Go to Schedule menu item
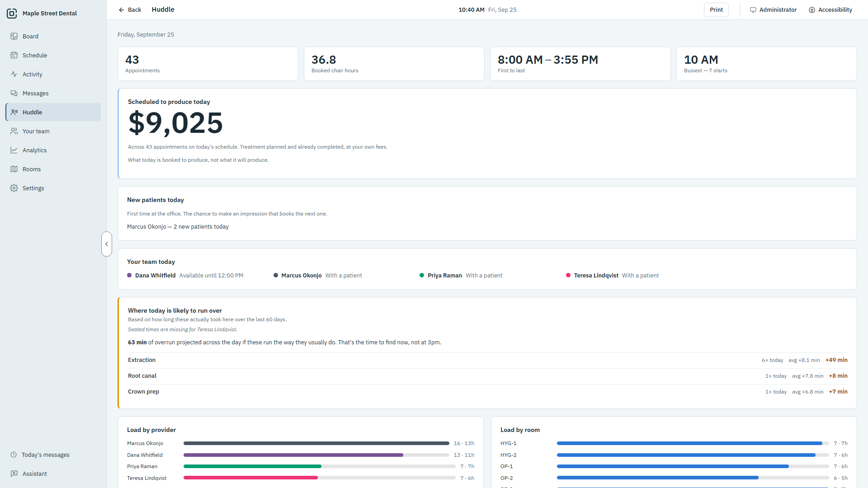This screenshot has width=868, height=488. (x=53, y=55)
